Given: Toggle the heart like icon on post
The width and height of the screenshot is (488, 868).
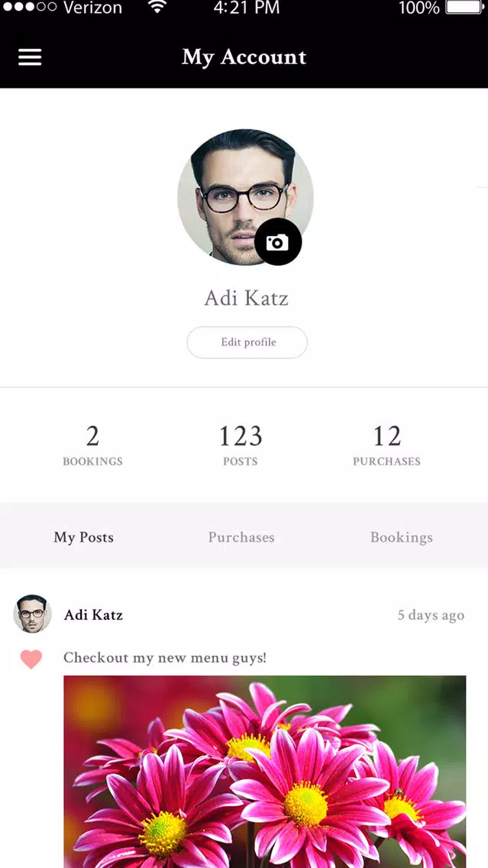Looking at the screenshot, I should (31, 659).
